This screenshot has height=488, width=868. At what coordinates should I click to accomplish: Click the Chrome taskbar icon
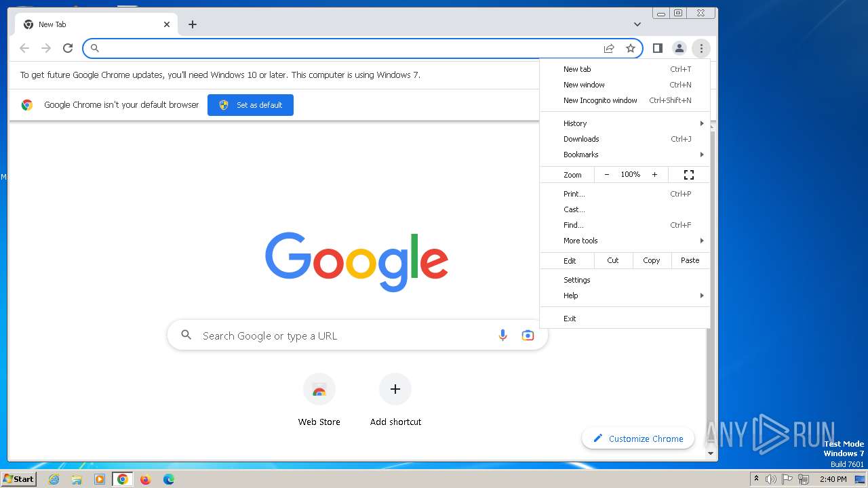click(x=122, y=479)
